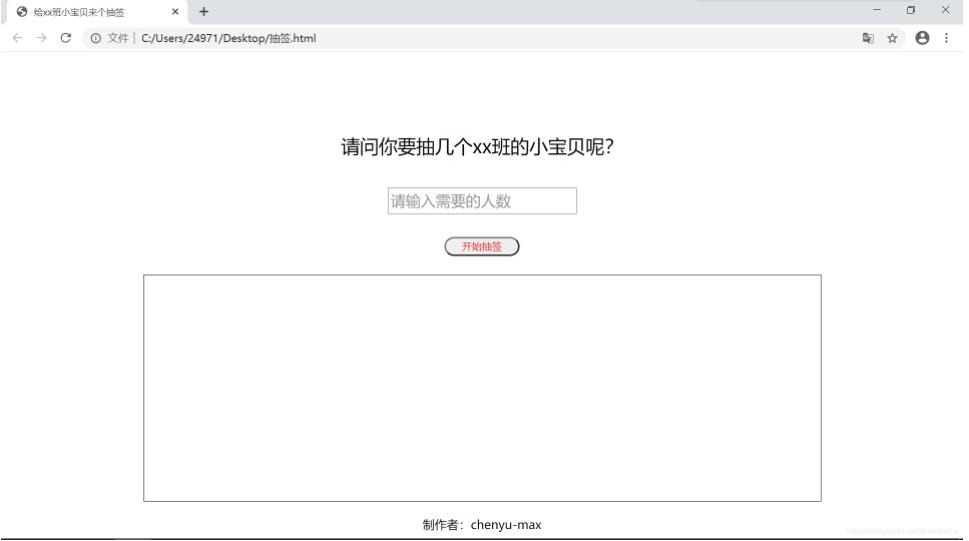The width and height of the screenshot is (969, 541).
Task: Click the translate page icon
Action: click(x=868, y=38)
